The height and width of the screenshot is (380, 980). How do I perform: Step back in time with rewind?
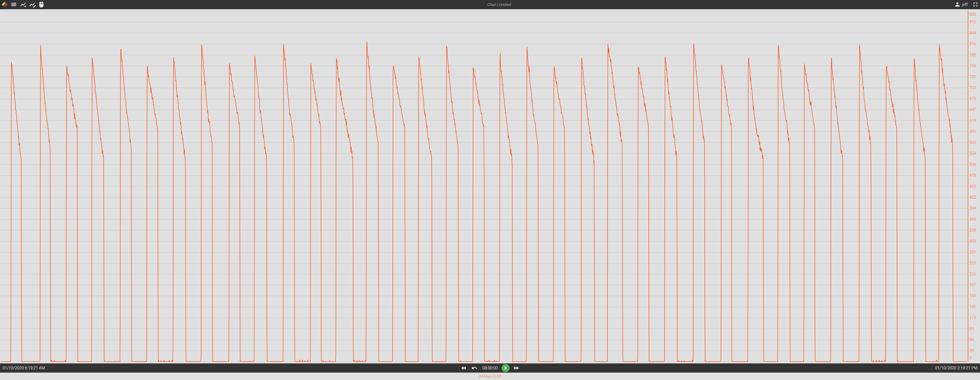coord(463,368)
